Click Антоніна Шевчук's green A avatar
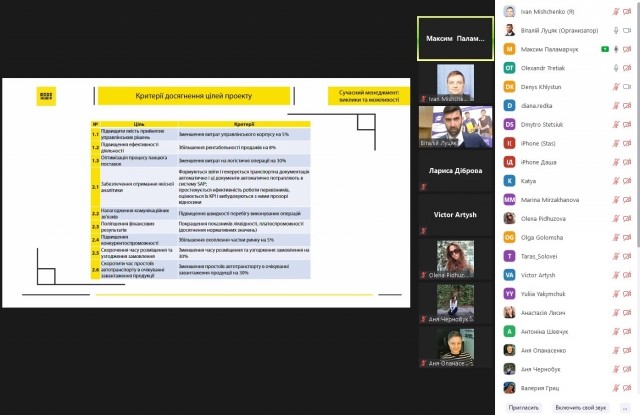640x415 pixels. tap(509, 331)
